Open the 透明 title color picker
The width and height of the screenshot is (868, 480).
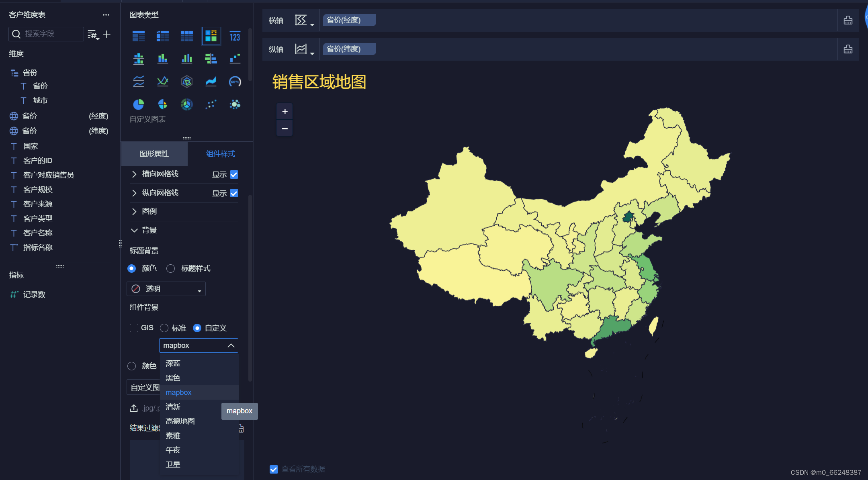click(166, 289)
